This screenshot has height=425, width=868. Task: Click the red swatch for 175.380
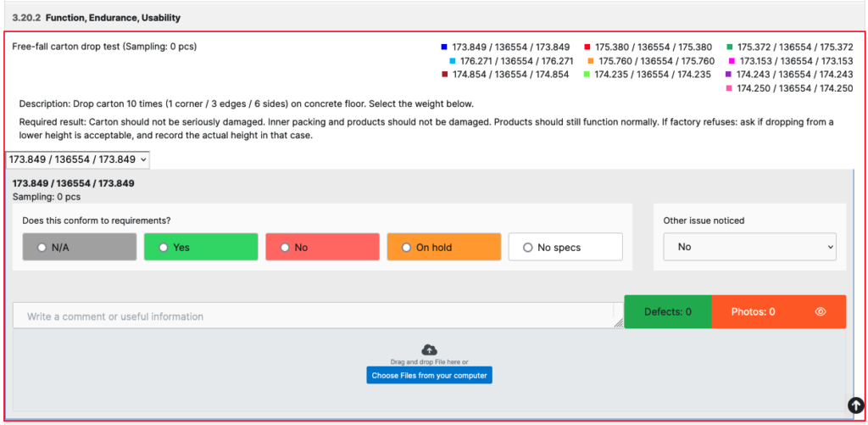[x=587, y=48]
